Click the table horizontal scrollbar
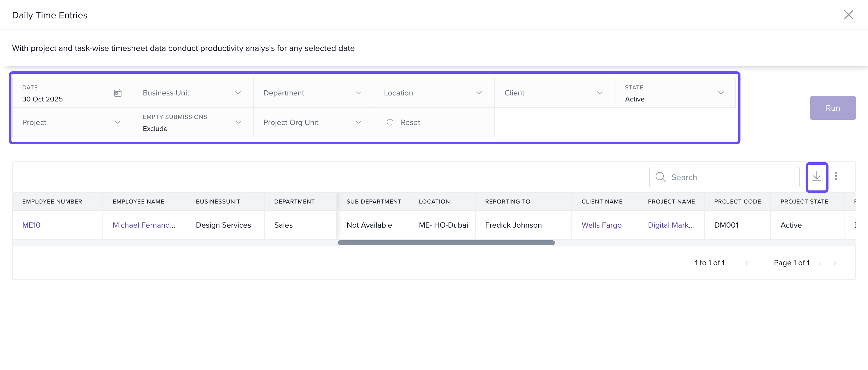The height and width of the screenshot is (370, 868). 446,243
